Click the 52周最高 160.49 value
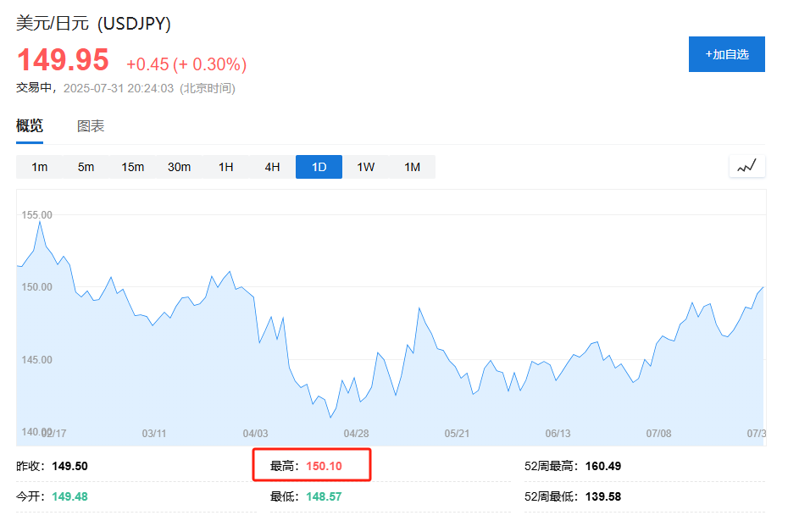Image resolution: width=788 pixels, height=532 pixels. pyautogui.click(x=603, y=466)
